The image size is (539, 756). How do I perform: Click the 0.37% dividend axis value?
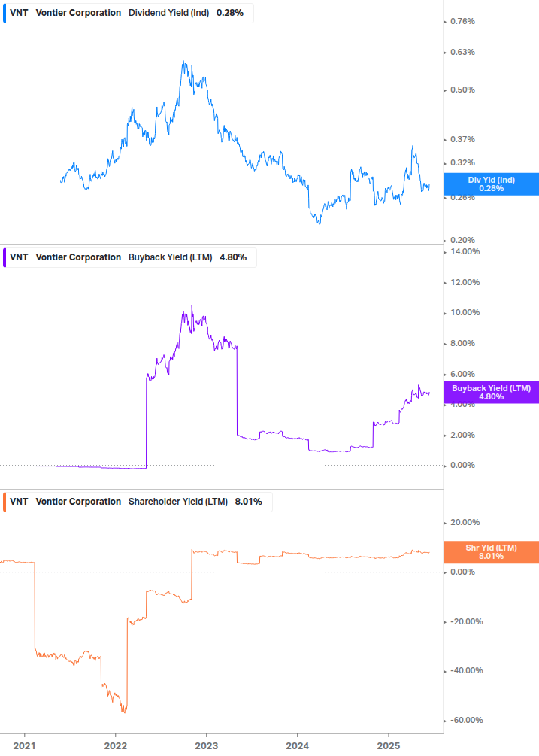(x=462, y=139)
